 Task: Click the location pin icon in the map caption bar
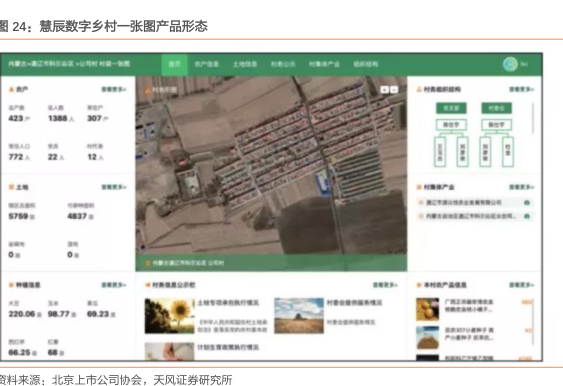[147, 263]
